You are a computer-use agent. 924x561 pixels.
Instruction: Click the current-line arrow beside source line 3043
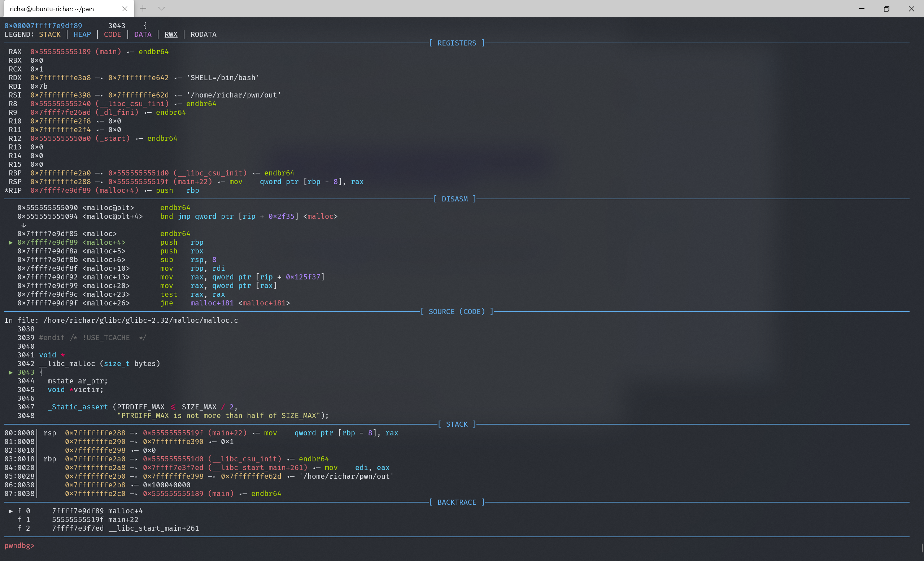point(11,372)
